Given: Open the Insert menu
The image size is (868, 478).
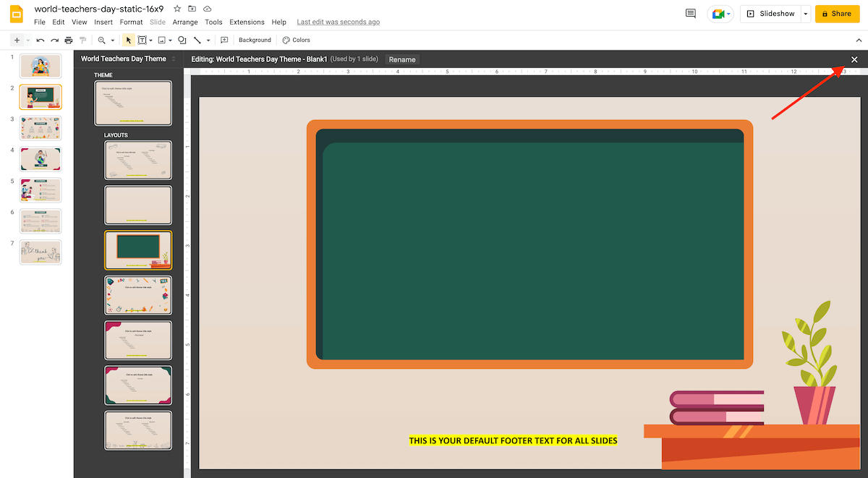Looking at the screenshot, I should pos(103,22).
